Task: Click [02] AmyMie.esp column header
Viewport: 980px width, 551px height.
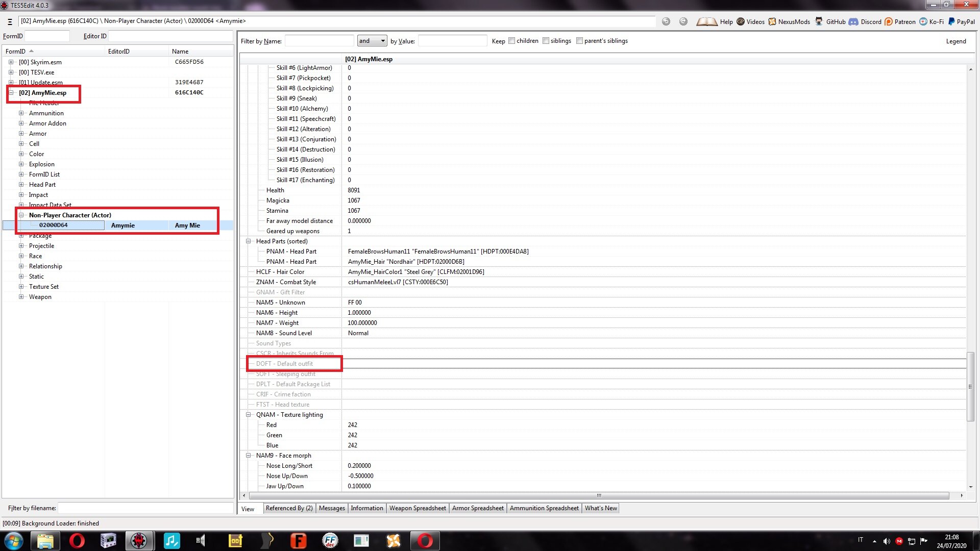Action: coord(653,59)
